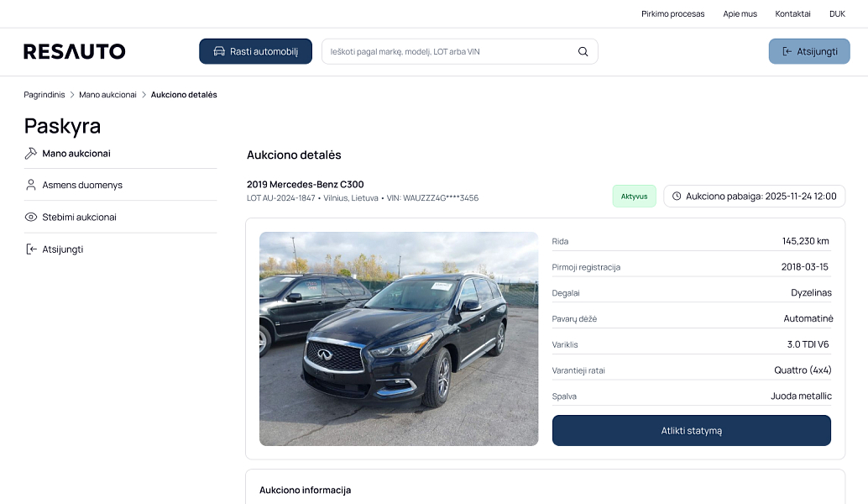Click Rasti automobilį button

256,51
